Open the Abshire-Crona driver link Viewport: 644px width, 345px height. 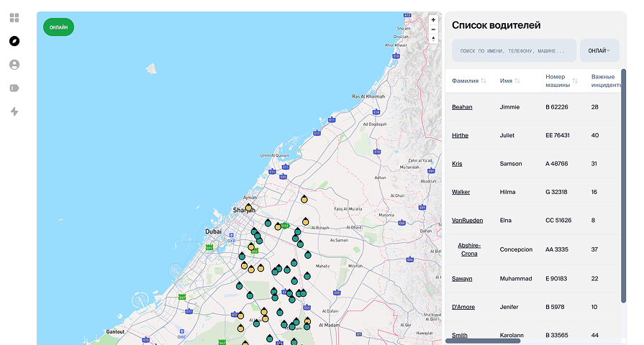tap(468, 249)
